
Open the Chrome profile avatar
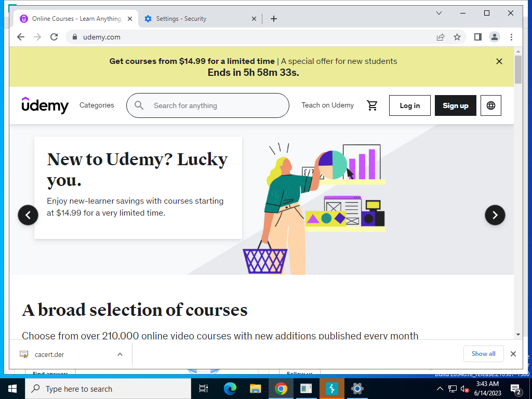tap(495, 37)
